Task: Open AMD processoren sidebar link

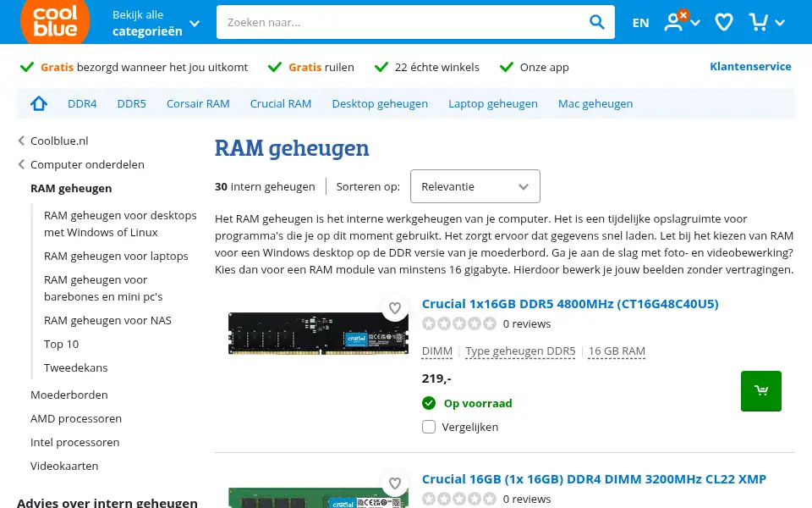Action: pyautogui.click(x=75, y=419)
